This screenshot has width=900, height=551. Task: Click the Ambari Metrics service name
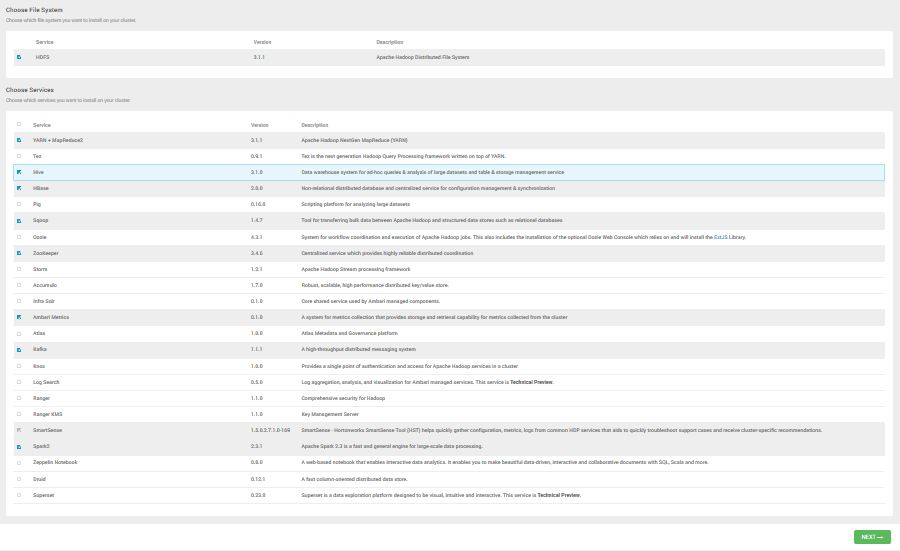(51, 317)
